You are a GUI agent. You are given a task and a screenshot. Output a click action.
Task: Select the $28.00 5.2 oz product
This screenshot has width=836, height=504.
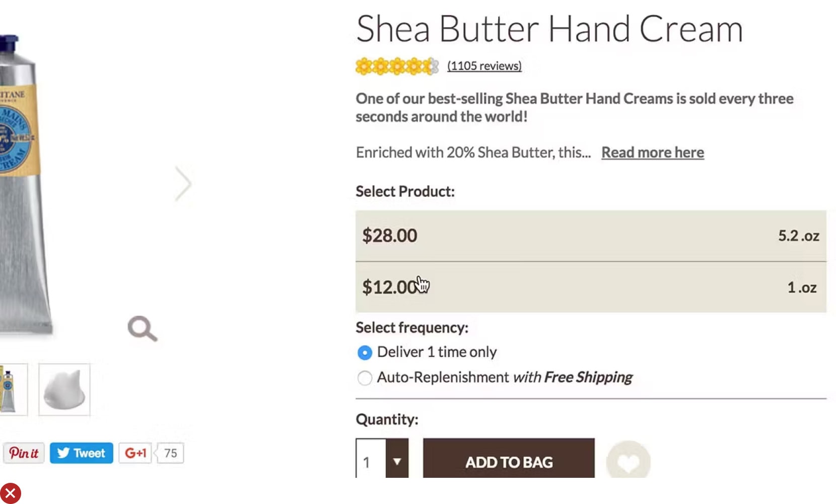(x=590, y=236)
